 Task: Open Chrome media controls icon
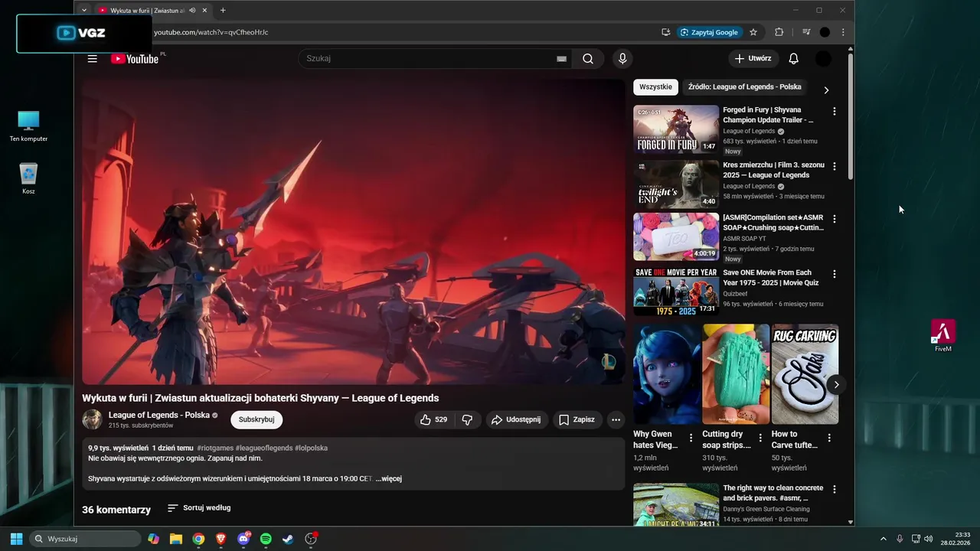(806, 32)
